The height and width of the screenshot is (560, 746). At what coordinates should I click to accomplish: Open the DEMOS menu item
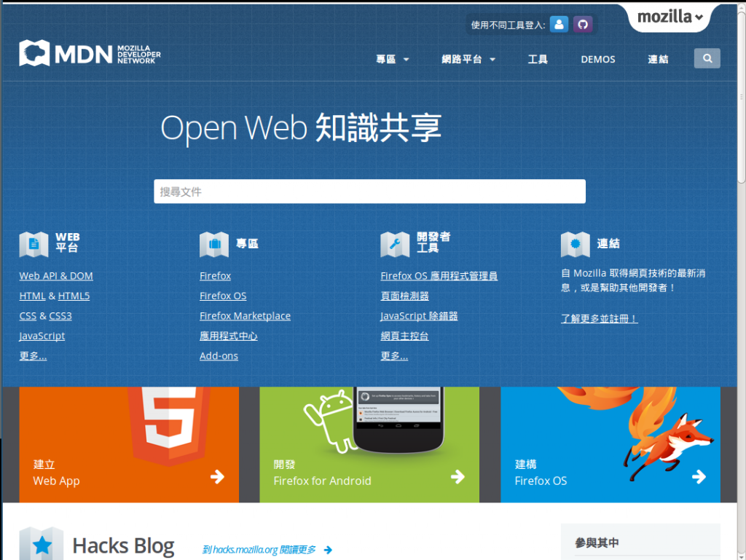pos(598,60)
